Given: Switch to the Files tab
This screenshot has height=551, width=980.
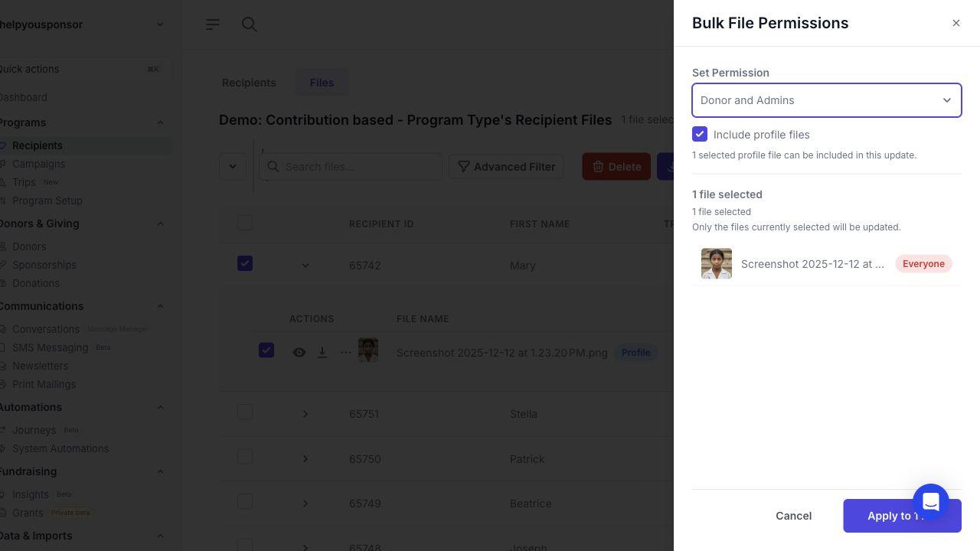Looking at the screenshot, I should 322,83.
